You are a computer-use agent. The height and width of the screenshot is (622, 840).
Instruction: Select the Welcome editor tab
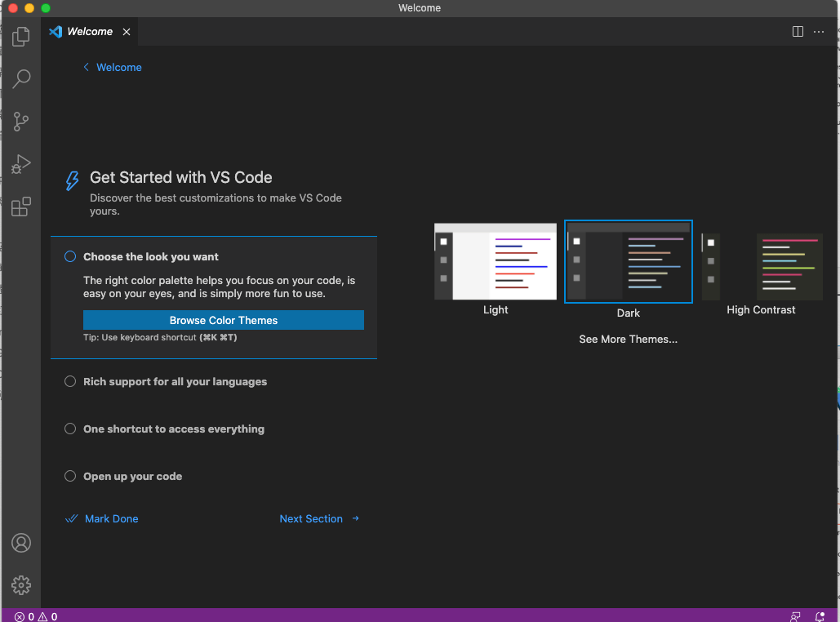coord(89,32)
